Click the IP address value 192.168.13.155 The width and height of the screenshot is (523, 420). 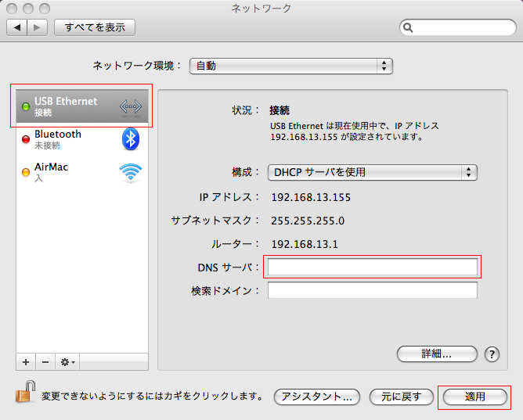coord(311,197)
